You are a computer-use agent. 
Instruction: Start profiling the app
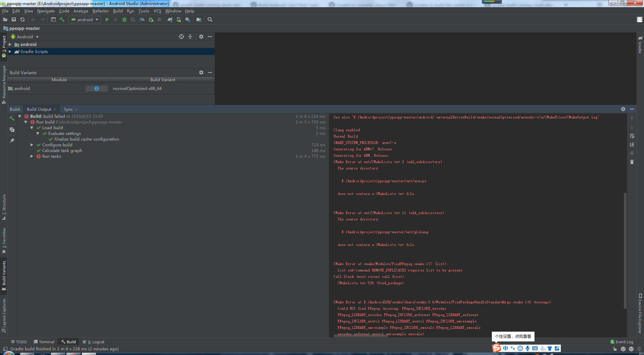point(142,19)
